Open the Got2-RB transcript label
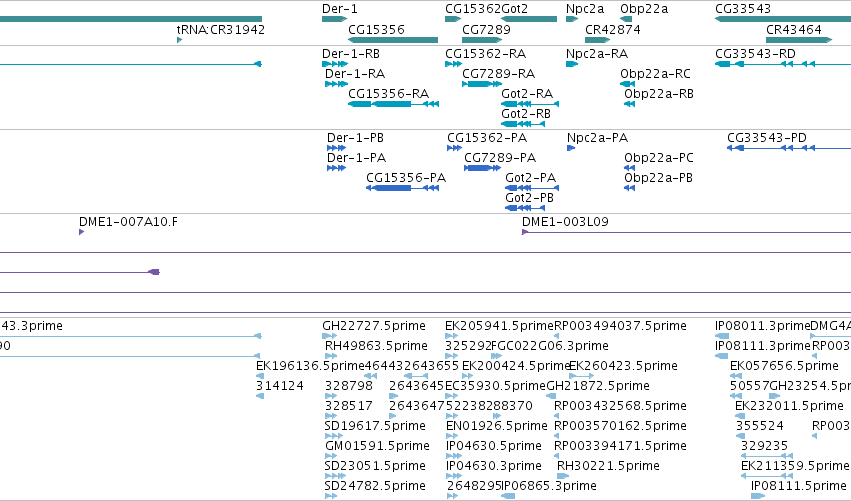851x501 pixels. click(526, 114)
